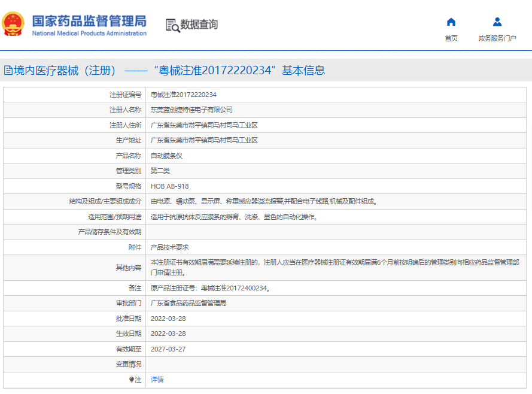Click the 审批部门 row label
This screenshot has height=394, width=532.
pos(129,303)
